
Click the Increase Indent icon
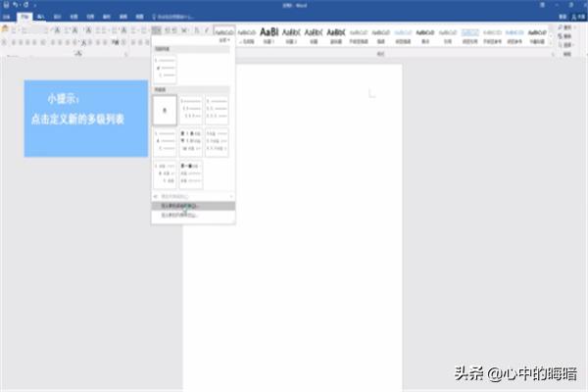point(174,30)
